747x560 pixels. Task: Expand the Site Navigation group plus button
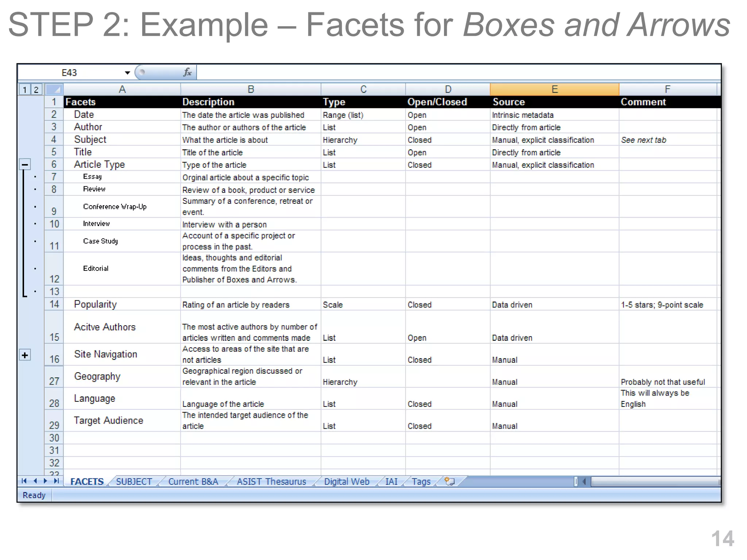pos(25,355)
